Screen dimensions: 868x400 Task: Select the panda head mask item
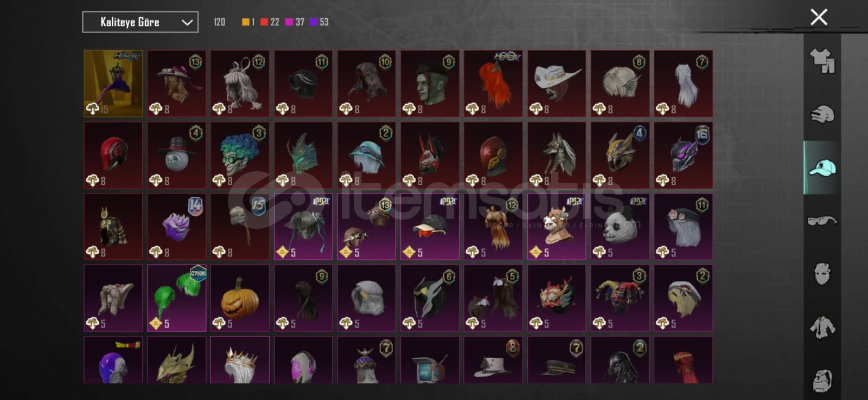click(x=620, y=227)
